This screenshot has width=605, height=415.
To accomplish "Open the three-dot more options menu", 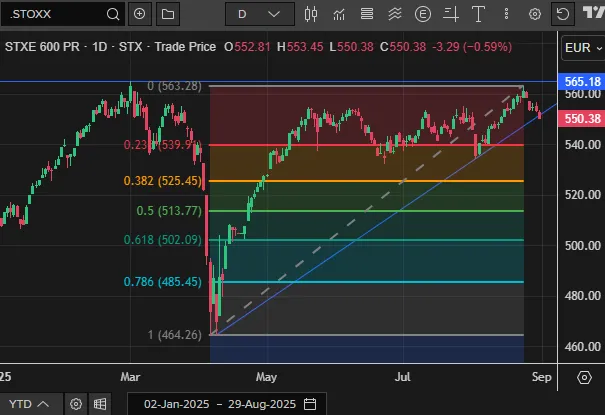I will (x=506, y=14).
